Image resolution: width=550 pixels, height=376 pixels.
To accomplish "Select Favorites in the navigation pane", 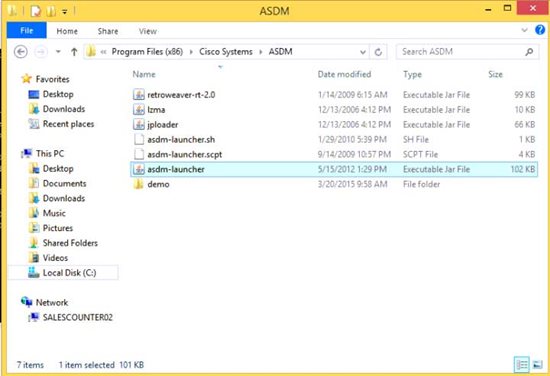I will pos(52,79).
